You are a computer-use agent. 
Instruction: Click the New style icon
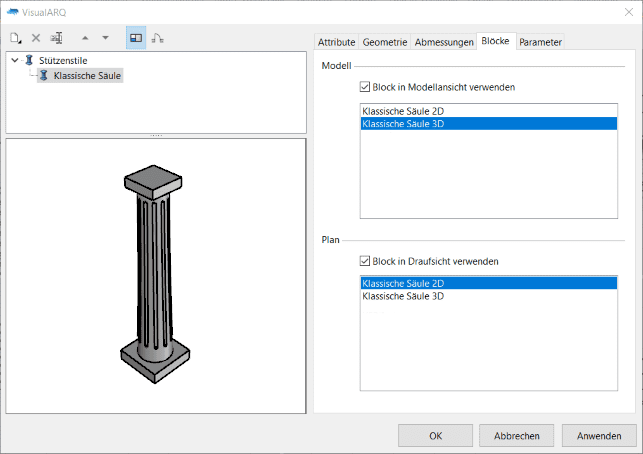tap(16, 38)
